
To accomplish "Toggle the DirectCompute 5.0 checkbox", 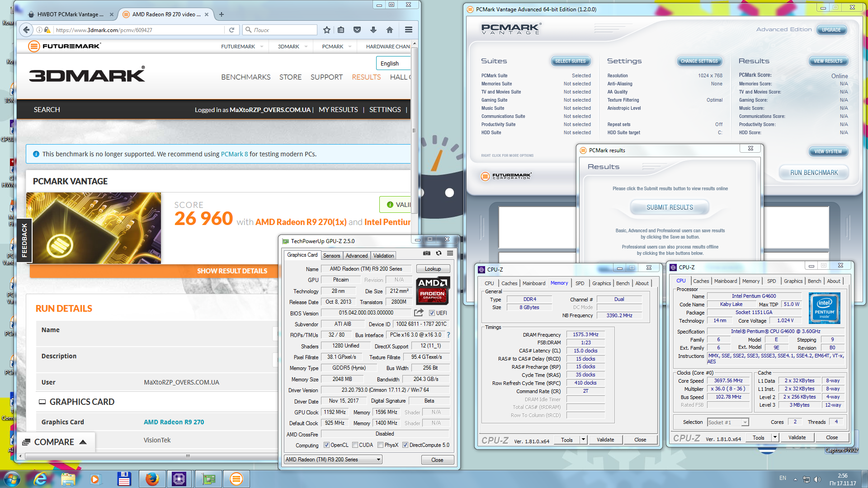I will point(405,445).
